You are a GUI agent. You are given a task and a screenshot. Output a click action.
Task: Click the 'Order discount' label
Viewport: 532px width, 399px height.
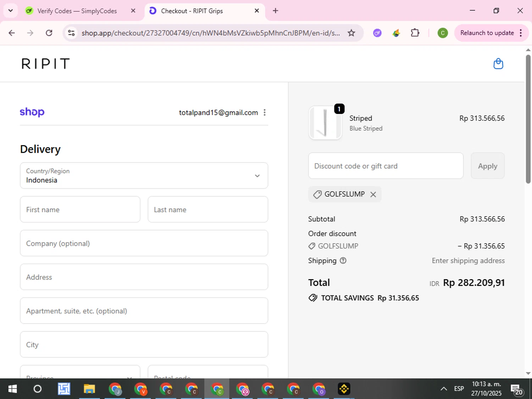click(x=332, y=234)
